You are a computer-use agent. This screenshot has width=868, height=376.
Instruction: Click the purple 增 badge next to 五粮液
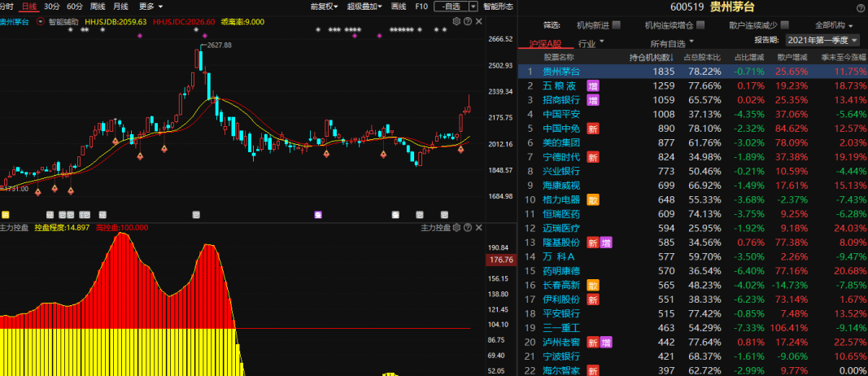click(x=593, y=85)
